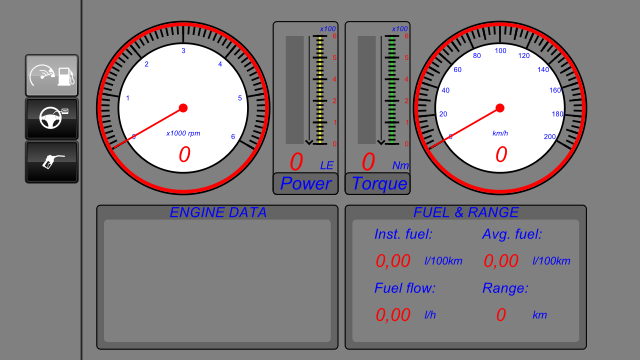Open the fuel nozzle refuel page

[52, 162]
